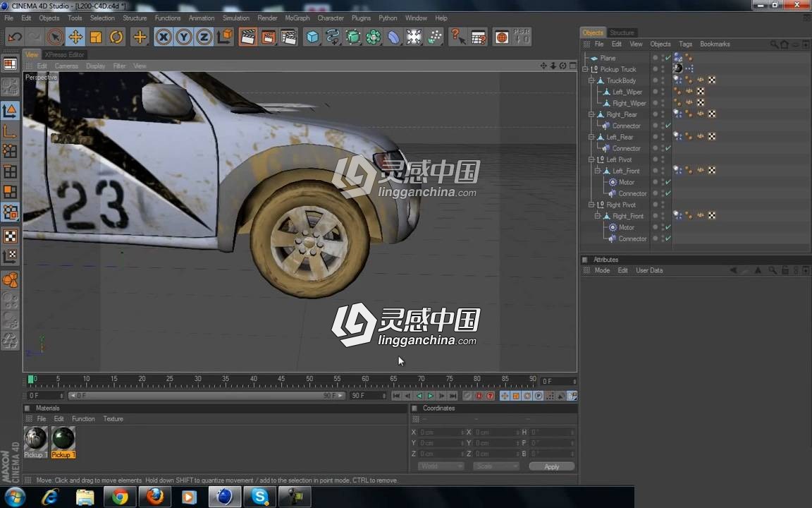Image resolution: width=812 pixels, height=508 pixels.
Task: Collapse the Left Pivot tree node
Action: 591,159
